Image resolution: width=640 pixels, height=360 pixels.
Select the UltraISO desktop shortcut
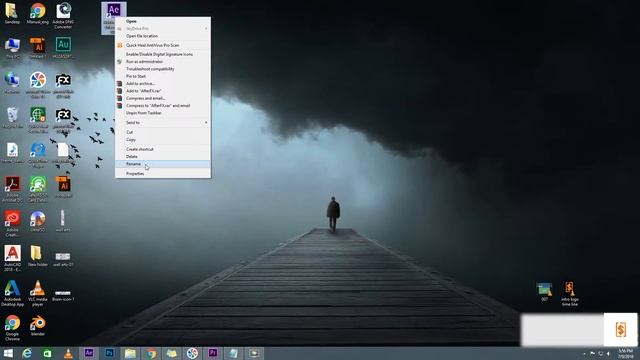(38, 221)
